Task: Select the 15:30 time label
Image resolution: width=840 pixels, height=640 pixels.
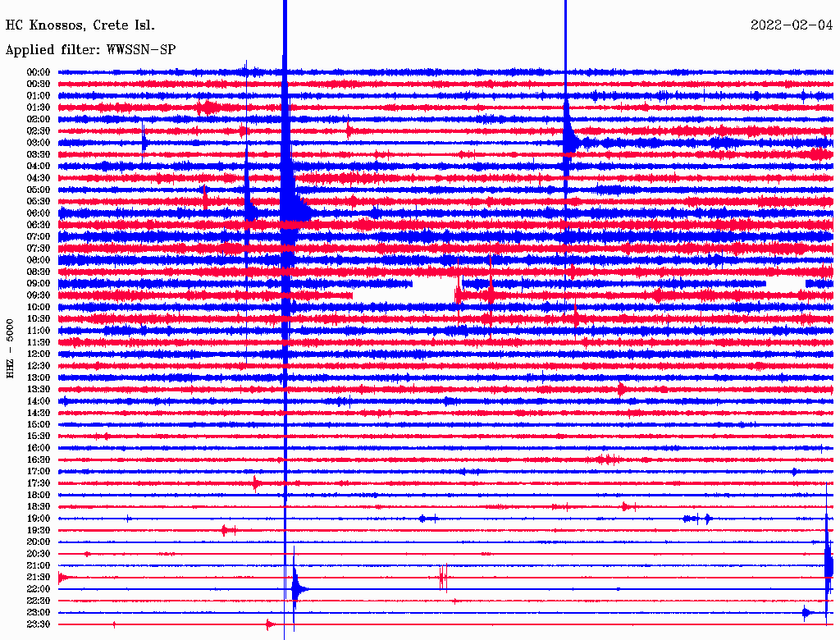Action: coord(39,437)
